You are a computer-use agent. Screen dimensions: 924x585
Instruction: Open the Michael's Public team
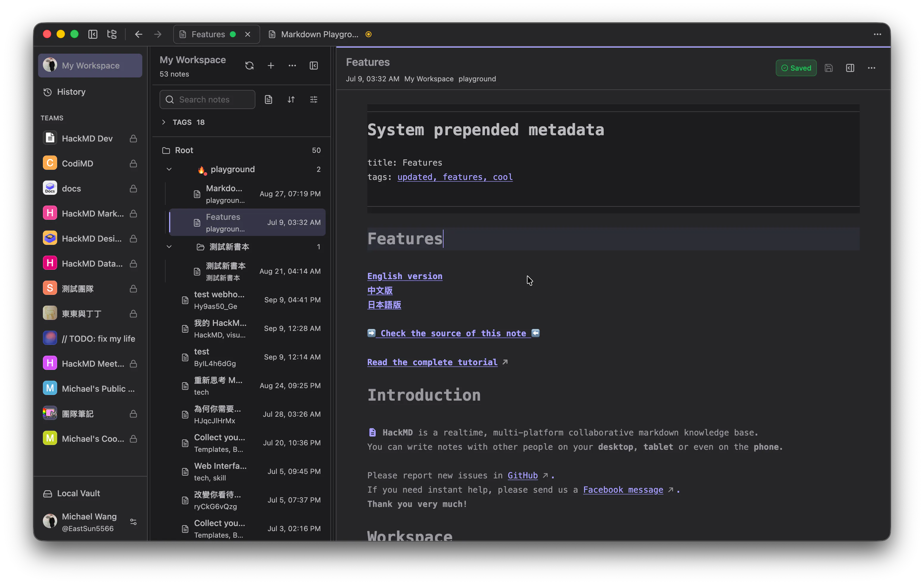click(x=90, y=388)
